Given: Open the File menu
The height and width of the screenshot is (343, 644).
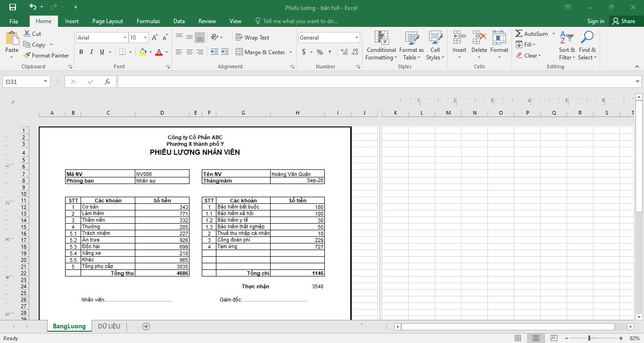Looking at the screenshot, I should 14,21.
